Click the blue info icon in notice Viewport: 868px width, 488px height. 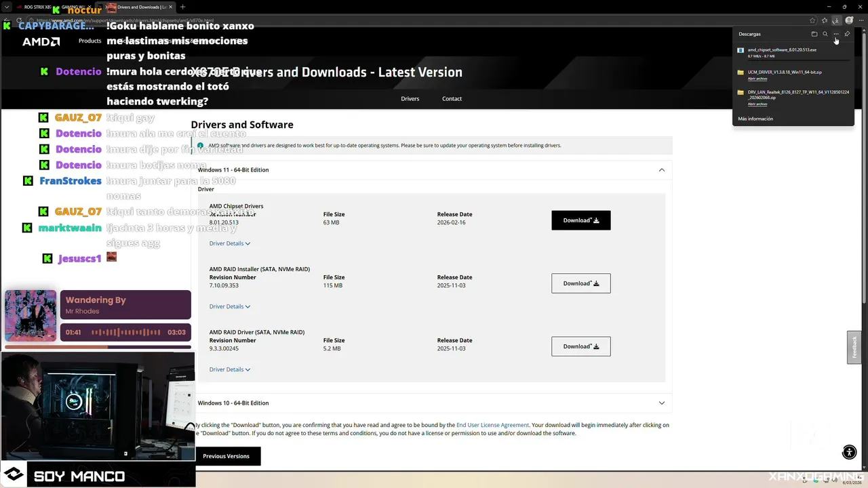click(x=201, y=145)
